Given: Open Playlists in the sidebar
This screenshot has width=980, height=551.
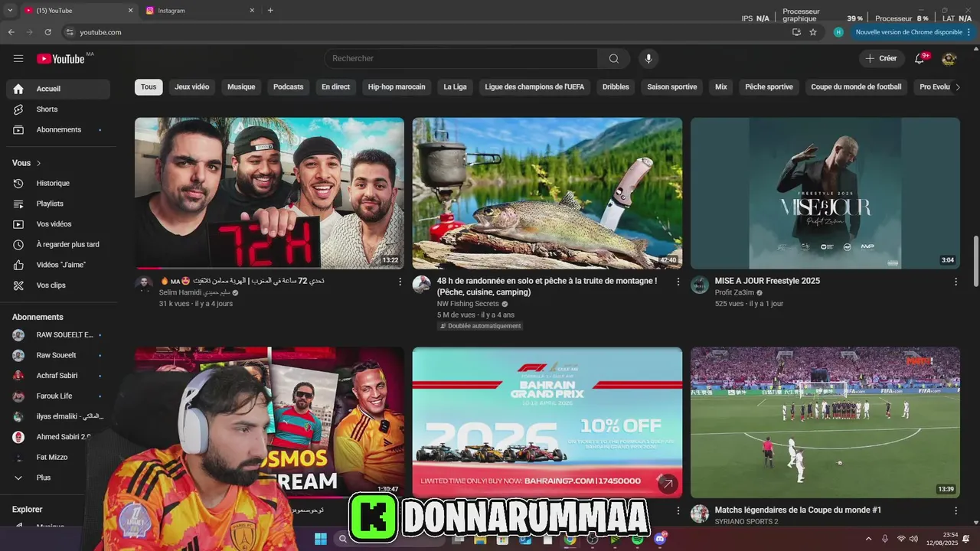Looking at the screenshot, I should (x=58, y=204).
